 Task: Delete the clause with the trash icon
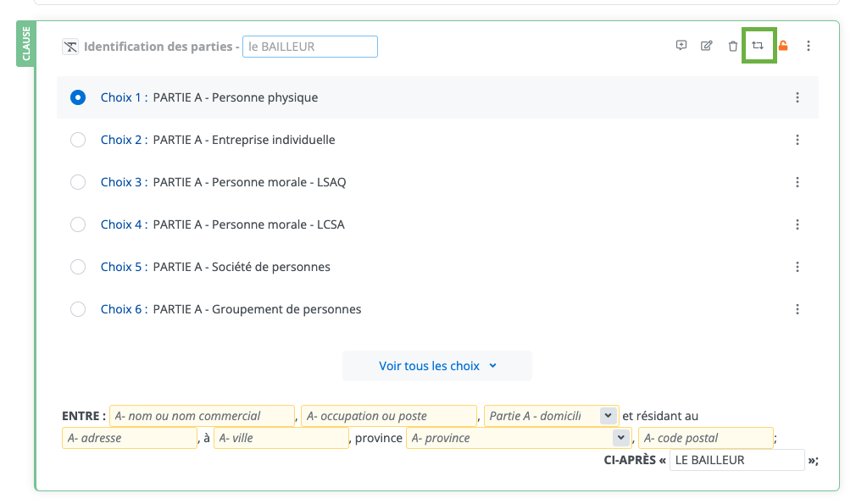pos(733,47)
